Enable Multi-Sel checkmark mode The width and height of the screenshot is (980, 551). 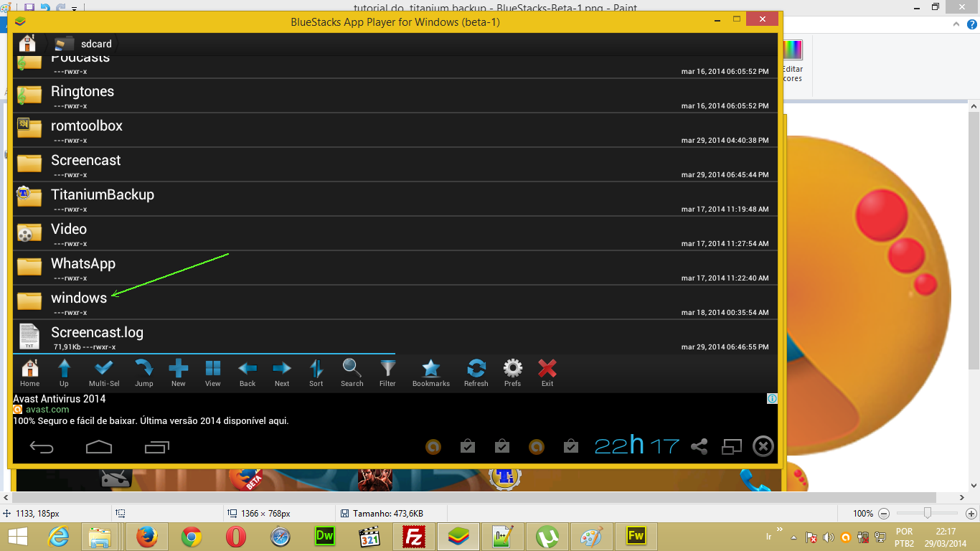(104, 373)
